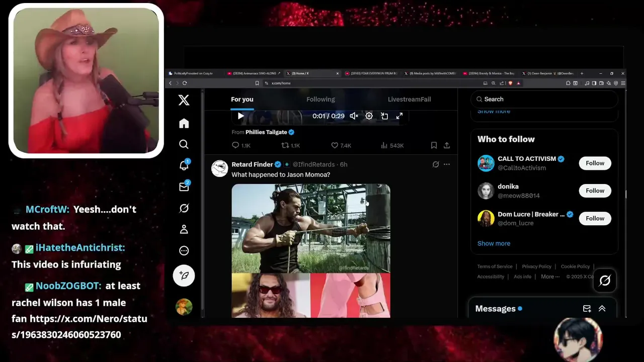View analytics showing 543K views
The width and height of the screenshot is (644, 362).
[392, 145]
